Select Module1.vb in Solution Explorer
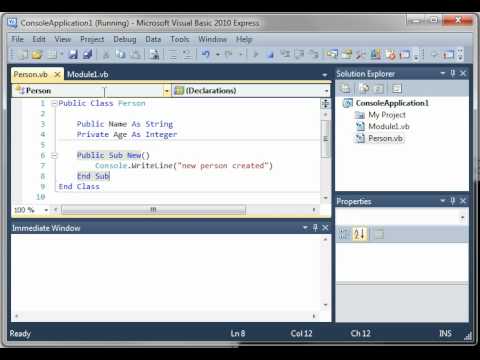The width and height of the screenshot is (480, 360). (389, 127)
